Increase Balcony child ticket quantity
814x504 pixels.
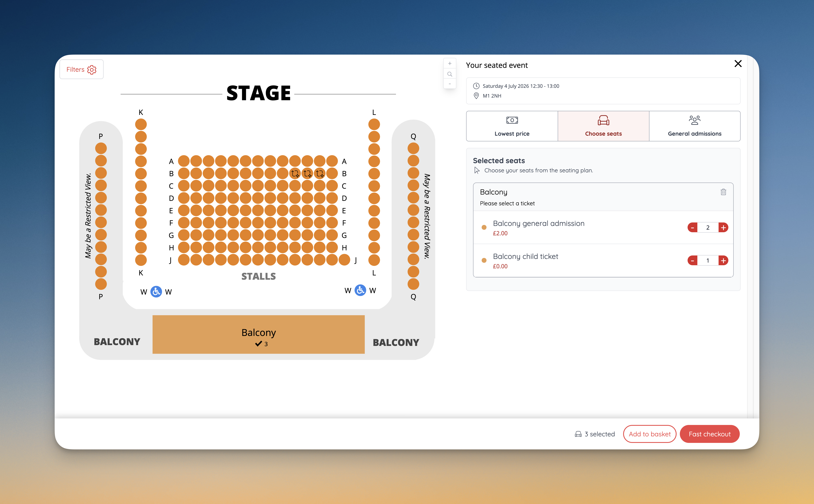coord(723,261)
